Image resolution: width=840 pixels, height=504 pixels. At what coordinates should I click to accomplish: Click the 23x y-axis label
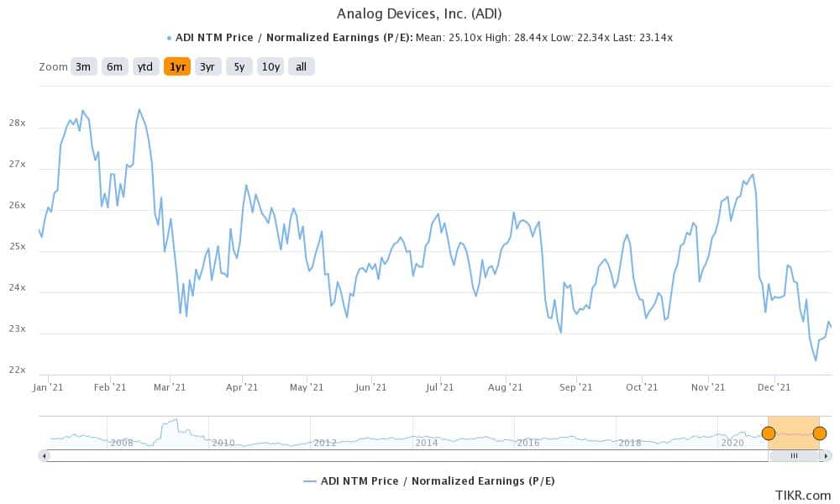pos(17,328)
